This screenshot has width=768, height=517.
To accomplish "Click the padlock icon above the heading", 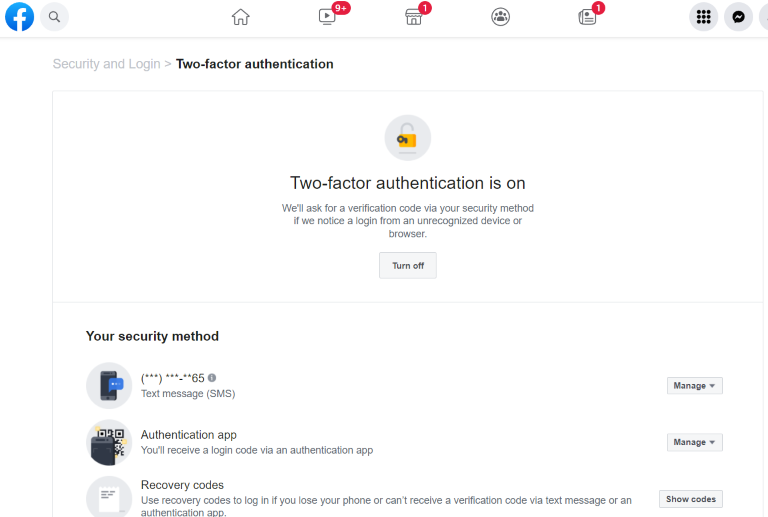I will coord(407,138).
